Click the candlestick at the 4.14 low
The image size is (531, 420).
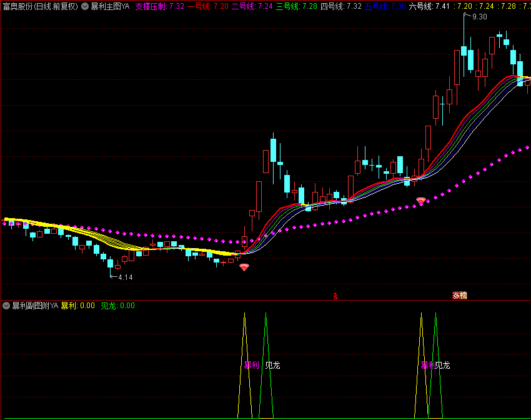(x=111, y=264)
